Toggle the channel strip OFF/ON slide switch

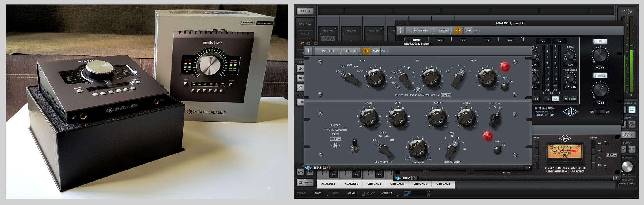[600, 112]
